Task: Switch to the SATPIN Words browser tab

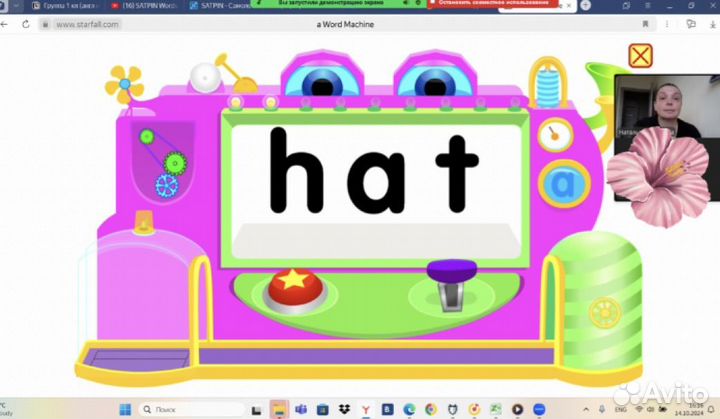Action: coord(151,5)
